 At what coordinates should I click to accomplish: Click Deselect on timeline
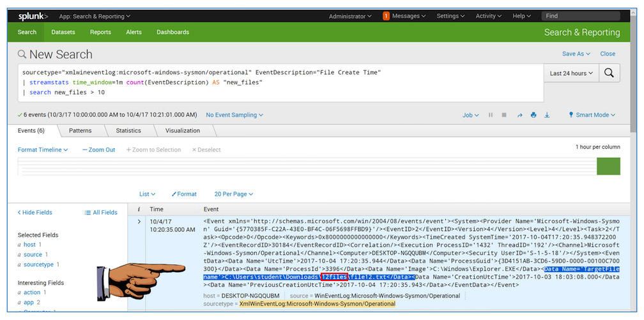[206, 150]
